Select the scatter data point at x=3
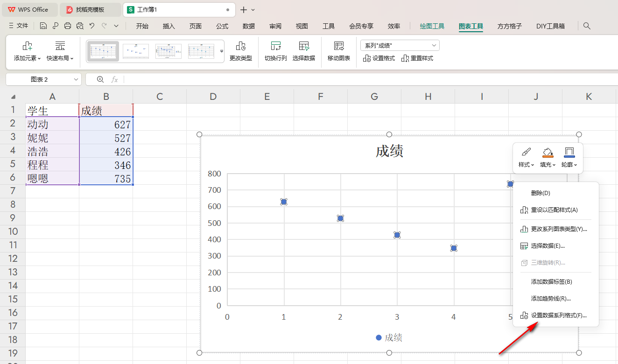The image size is (618, 364). click(397, 235)
